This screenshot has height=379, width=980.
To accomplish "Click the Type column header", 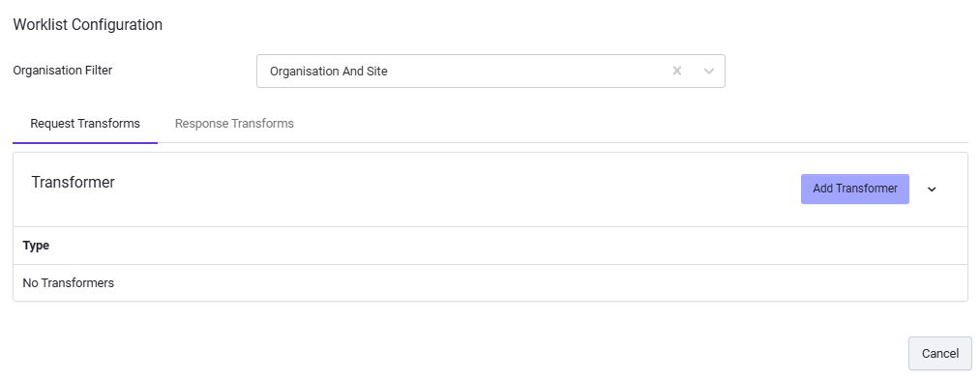I will [x=36, y=246].
